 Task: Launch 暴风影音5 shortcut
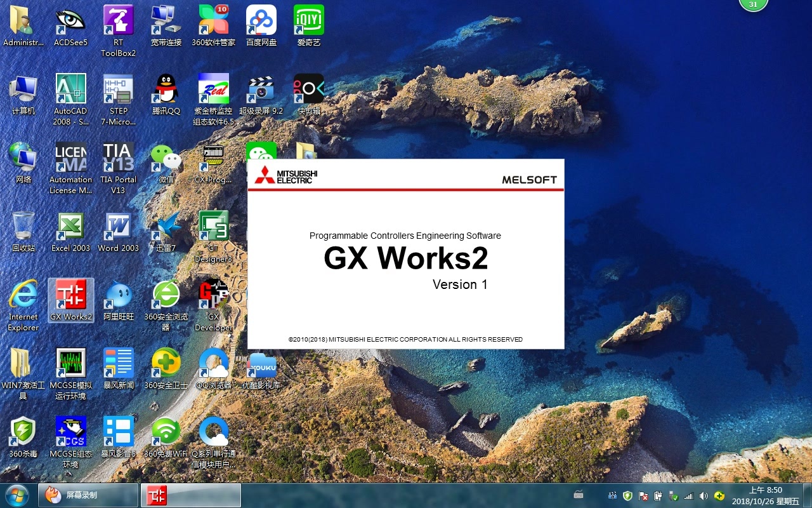pos(119,437)
